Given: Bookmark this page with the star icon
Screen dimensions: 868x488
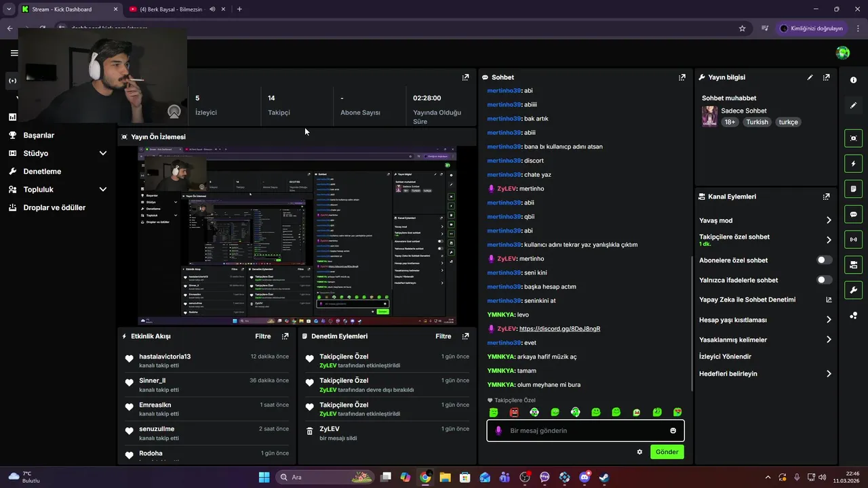Looking at the screenshot, I should coord(742,28).
